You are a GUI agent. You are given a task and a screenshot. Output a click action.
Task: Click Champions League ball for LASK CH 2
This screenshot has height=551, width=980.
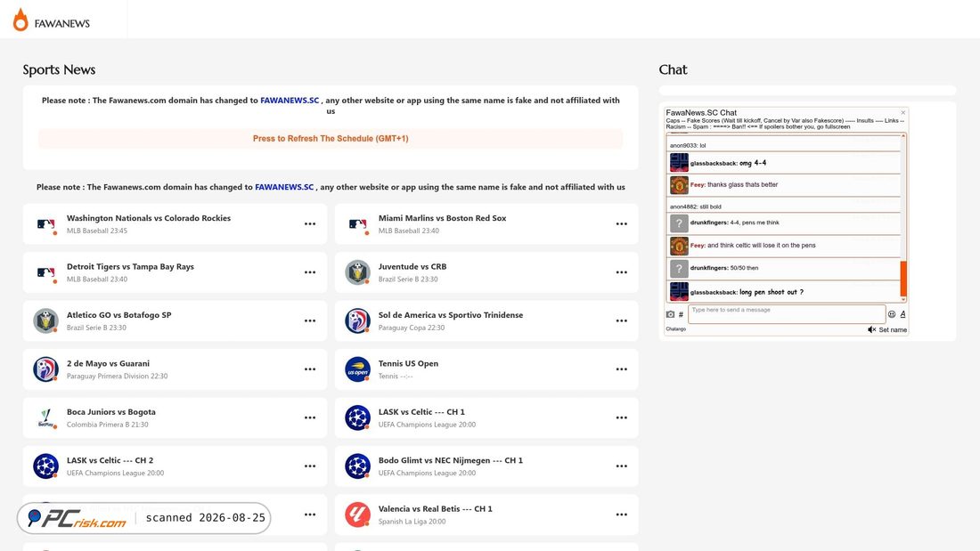pos(45,466)
